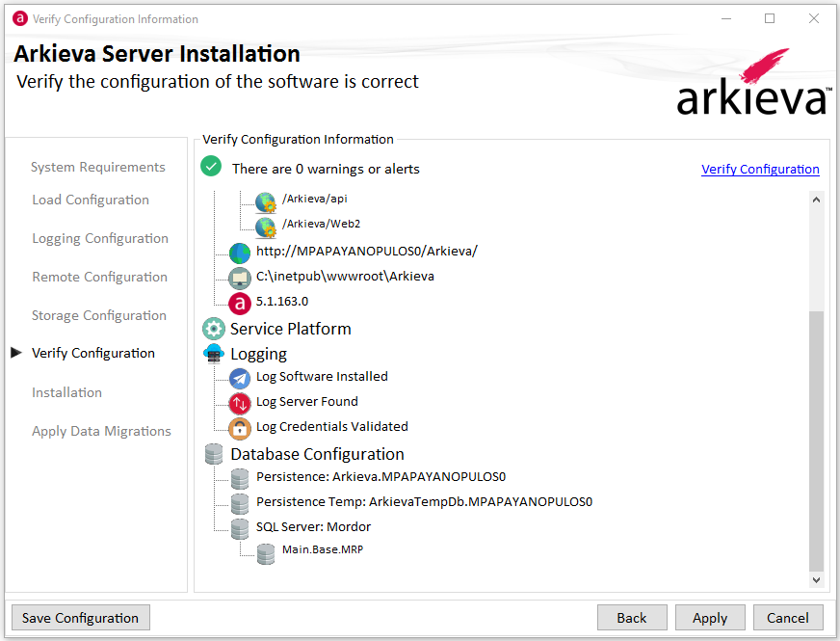840x641 pixels.
Task: Select the Database Configuration node
Action: (x=317, y=454)
